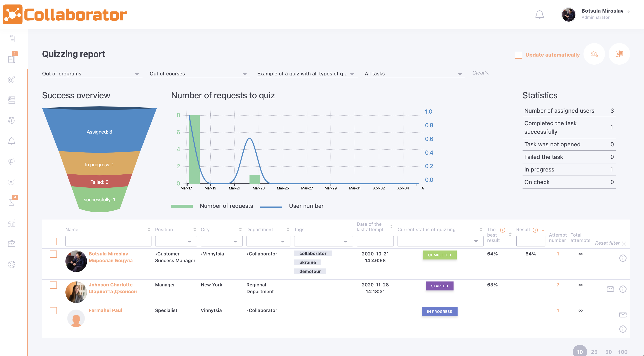Image resolution: width=644 pixels, height=356 pixels.
Task: Set page size to 25
Action: [x=594, y=352]
